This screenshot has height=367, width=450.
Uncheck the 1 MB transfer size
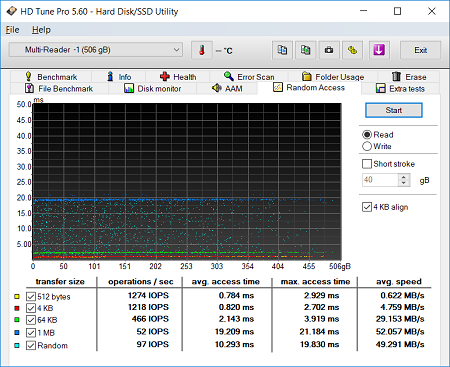tap(31, 333)
